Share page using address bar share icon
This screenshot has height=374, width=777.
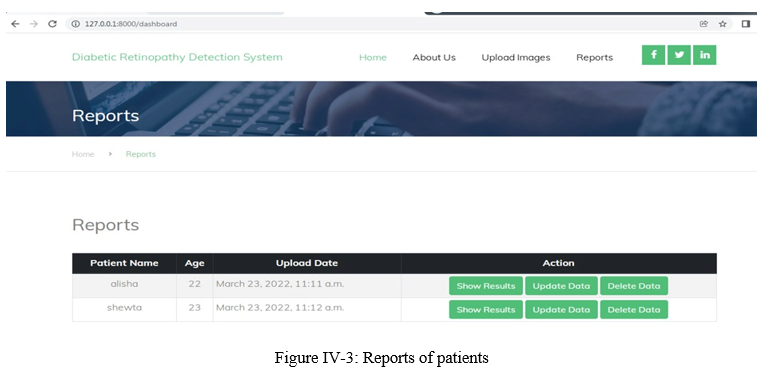[x=704, y=24]
